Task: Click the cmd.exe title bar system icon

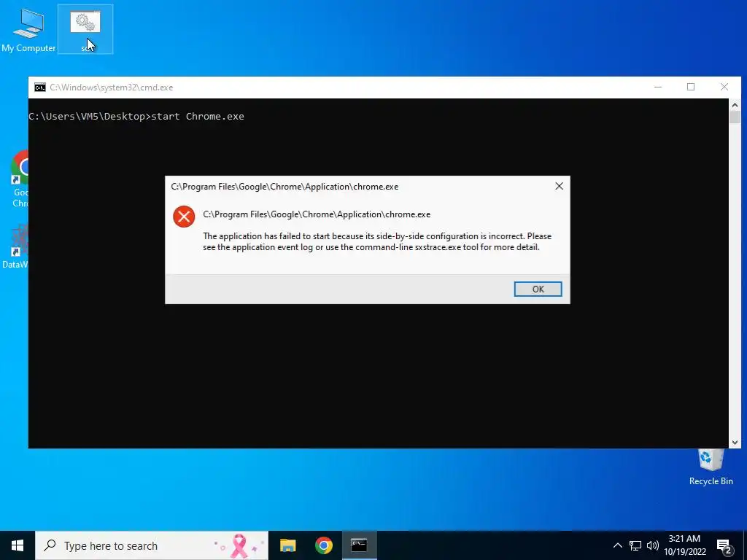Action: pyautogui.click(x=40, y=87)
